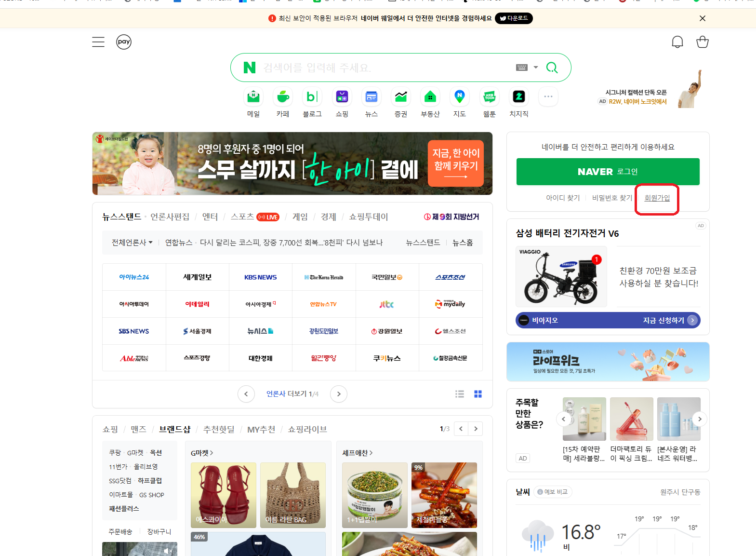Expand 전체언론사 dropdown

tap(132, 243)
